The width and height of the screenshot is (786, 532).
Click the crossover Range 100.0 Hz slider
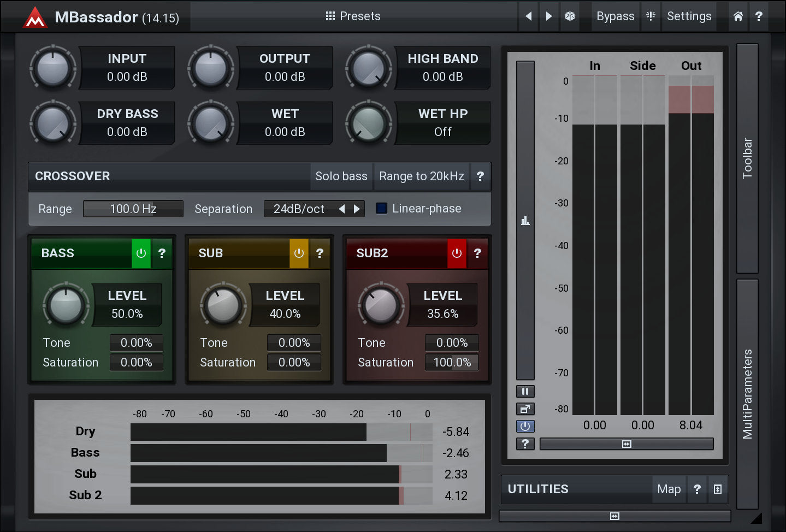[133, 209]
